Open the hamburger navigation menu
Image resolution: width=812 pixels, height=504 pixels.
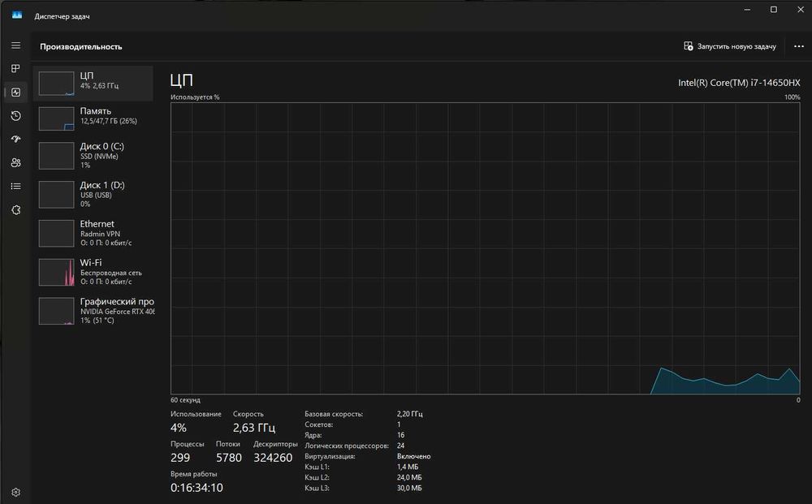click(16, 45)
